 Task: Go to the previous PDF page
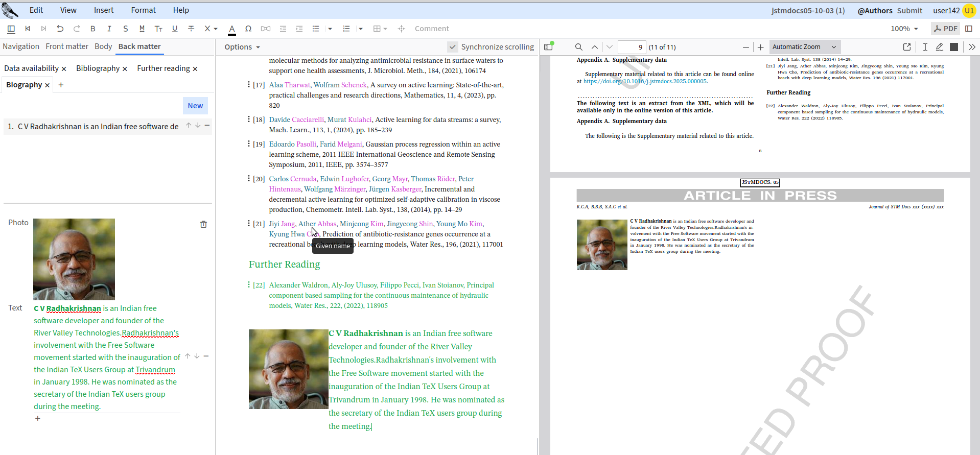pyautogui.click(x=595, y=47)
